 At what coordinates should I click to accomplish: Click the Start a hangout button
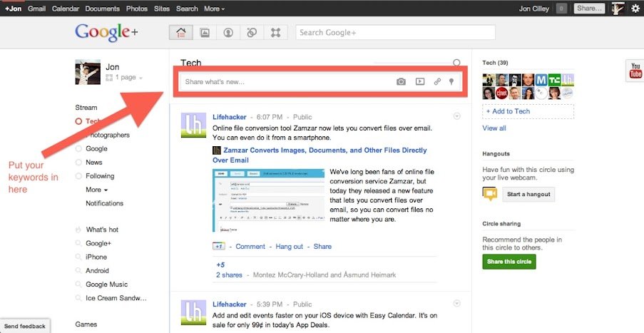point(528,194)
